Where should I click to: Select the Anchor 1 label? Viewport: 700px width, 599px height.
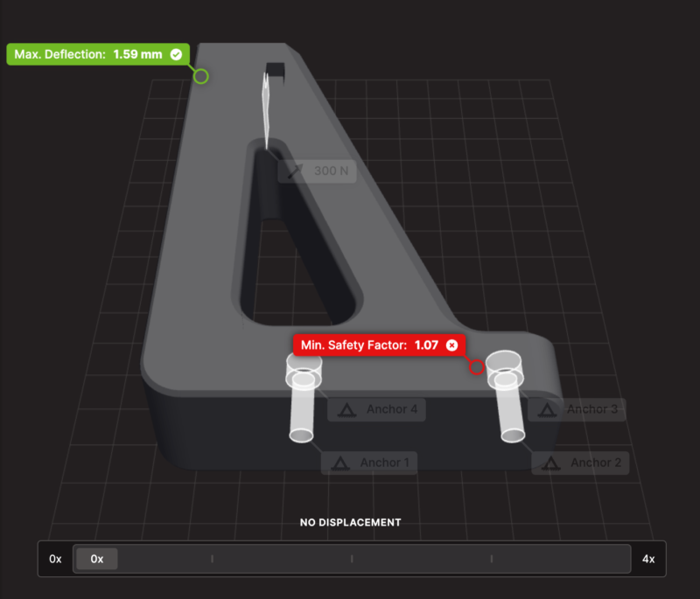[369, 463]
